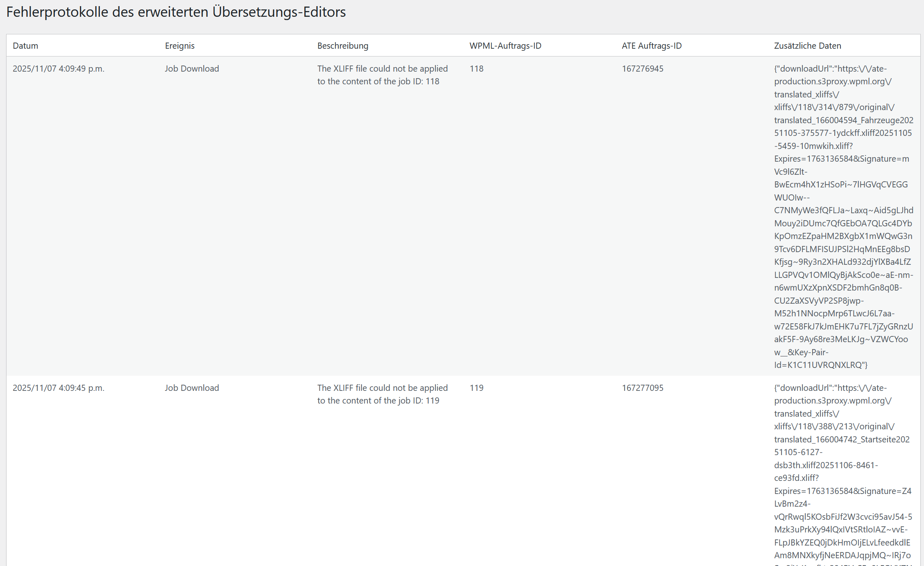Click the Startseite downloadUrl JSON data
The width and height of the screenshot is (924, 566).
click(841, 440)
